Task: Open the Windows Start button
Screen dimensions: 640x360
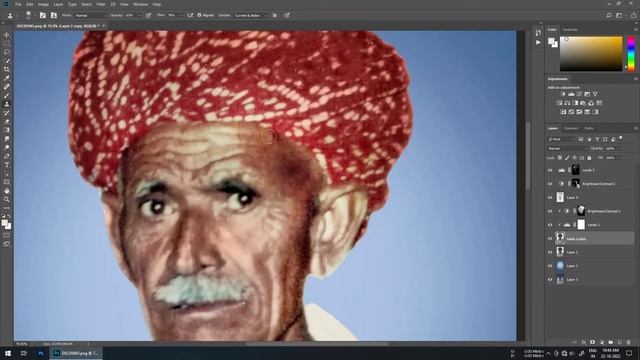Action: coord(7,353)
